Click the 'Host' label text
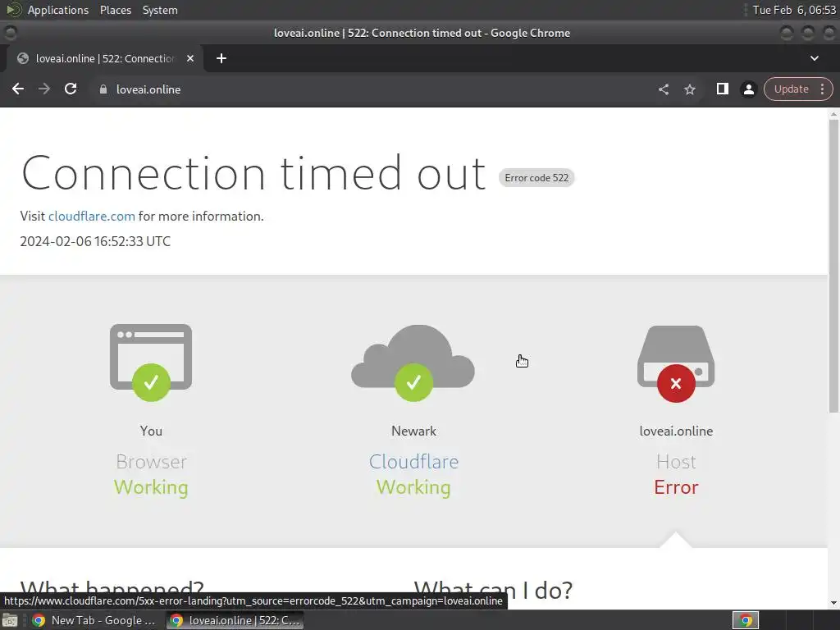The height and width of the screenshot is (630, 840). [x=676, y=461]
